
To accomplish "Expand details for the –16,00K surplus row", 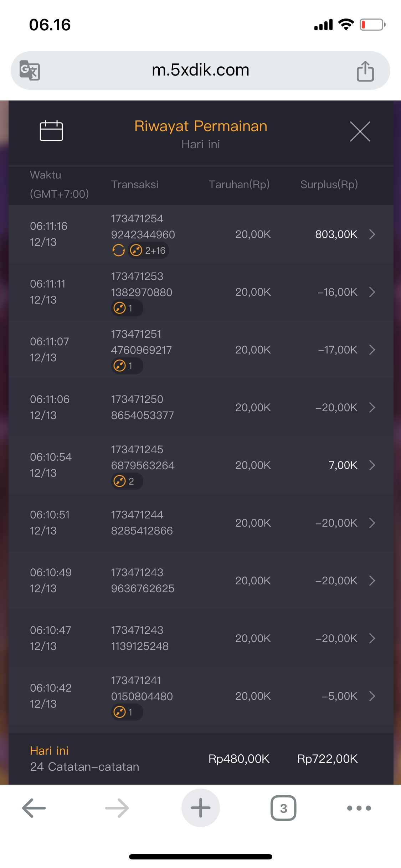I will click(x=372, y=292).
